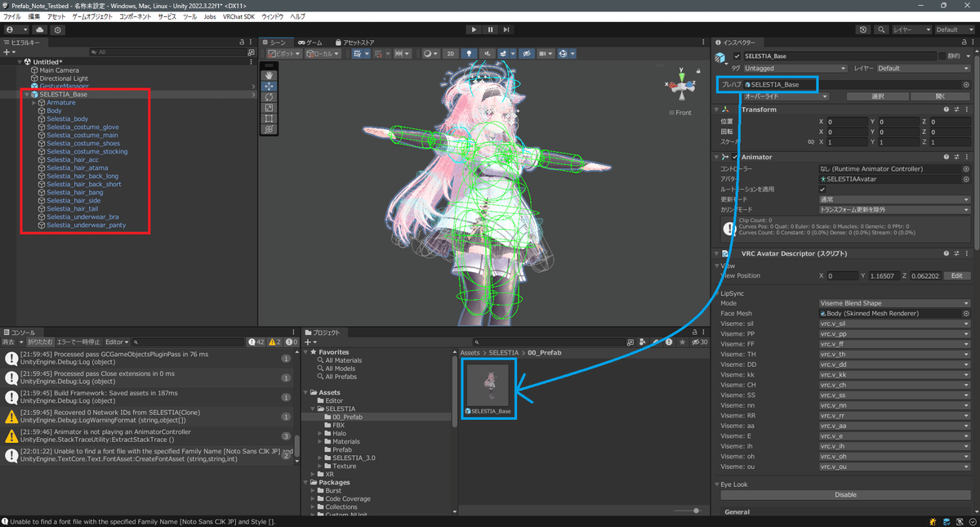The height and width of the screenshot is (527, 980).
Task: Open the search tool in the top toolbar
Action: tap(881, 29)
